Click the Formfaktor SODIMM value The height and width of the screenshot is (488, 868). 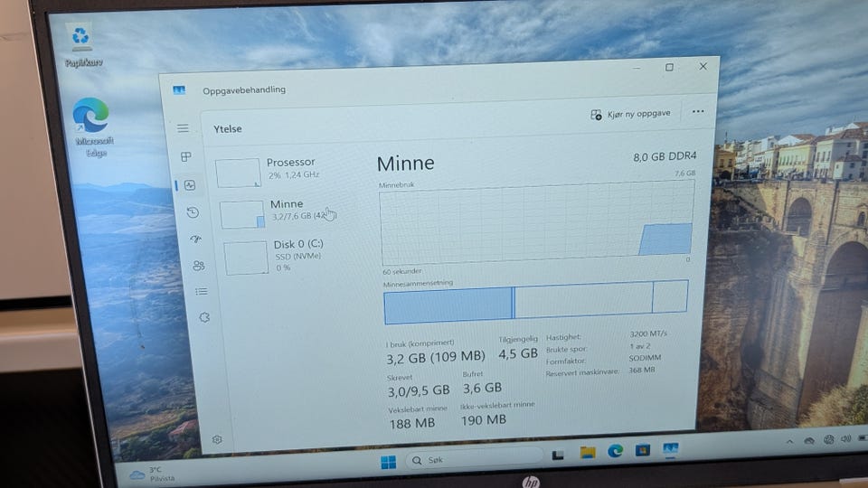[x=645, y=358]
